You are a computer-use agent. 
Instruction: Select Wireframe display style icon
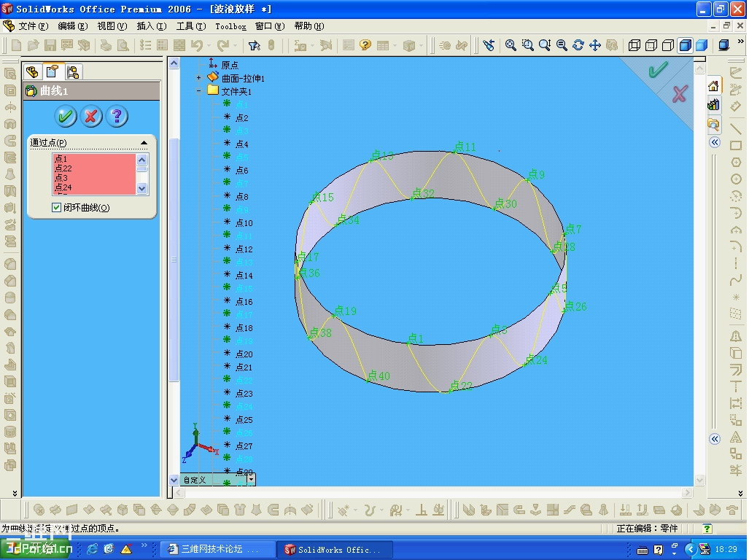pos(634,45)
